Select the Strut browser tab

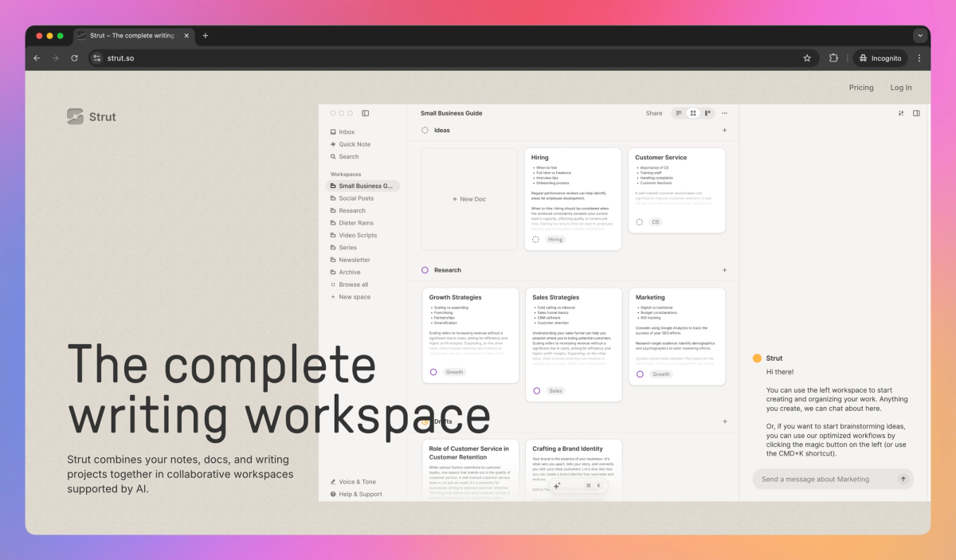tap(132, 36)
